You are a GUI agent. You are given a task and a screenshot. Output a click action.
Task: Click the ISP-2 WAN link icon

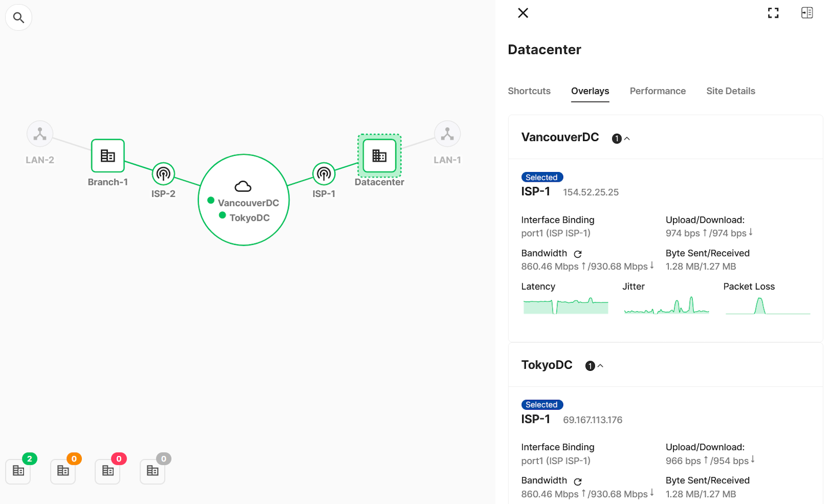[x=163, y=174]
